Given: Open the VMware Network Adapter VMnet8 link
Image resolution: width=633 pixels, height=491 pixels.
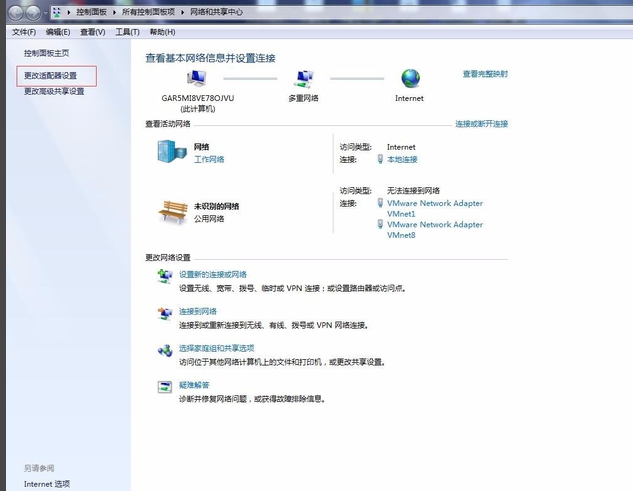Looking at the screenshot, I should [434, 230].
